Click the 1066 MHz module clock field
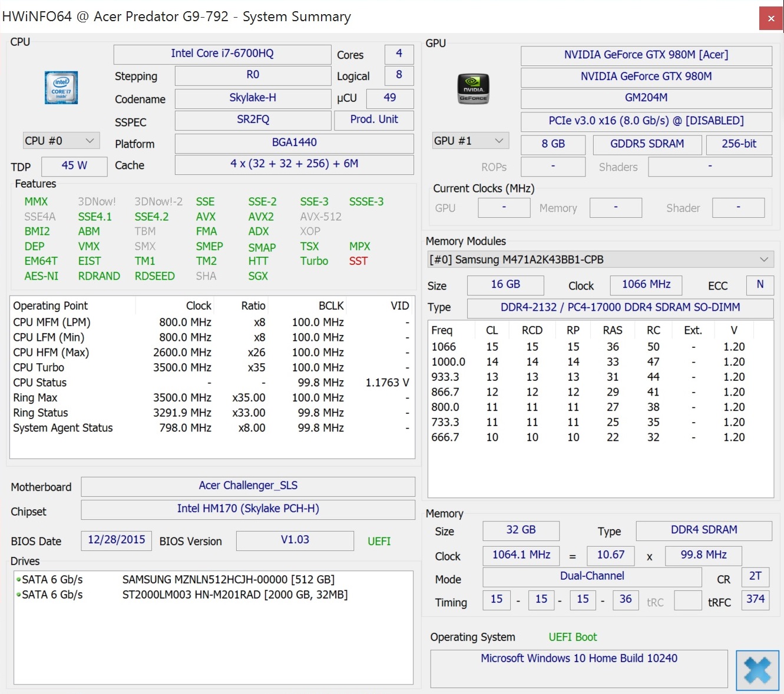The image size is (784, 694). click(x=646, y=285)
